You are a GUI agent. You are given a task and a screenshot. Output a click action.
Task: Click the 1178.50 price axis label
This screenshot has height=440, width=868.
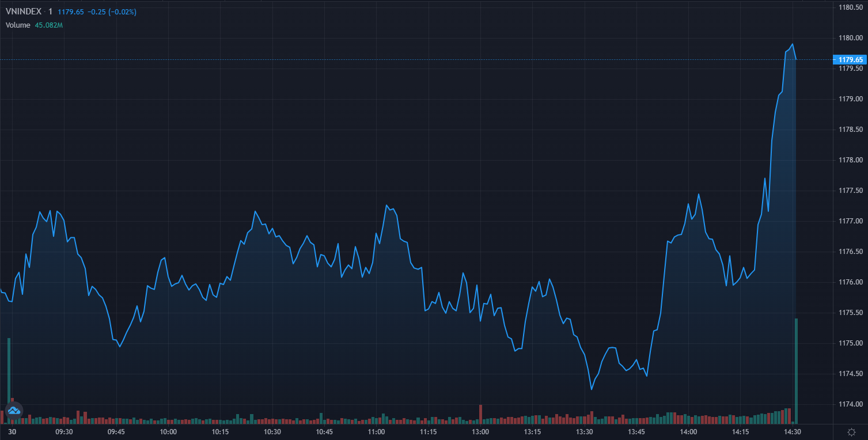(851, 130)
